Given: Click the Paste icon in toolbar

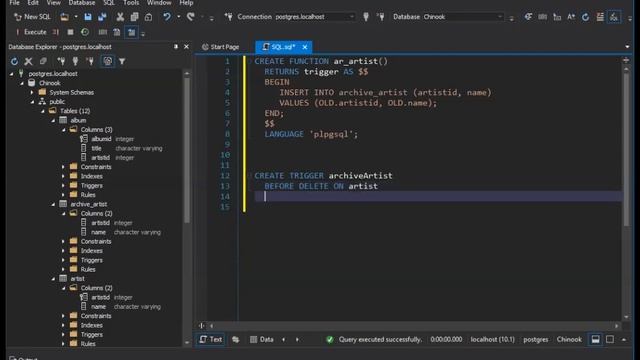Looking at the screenshot, I should pyautogui.click(x=149, y=17).
